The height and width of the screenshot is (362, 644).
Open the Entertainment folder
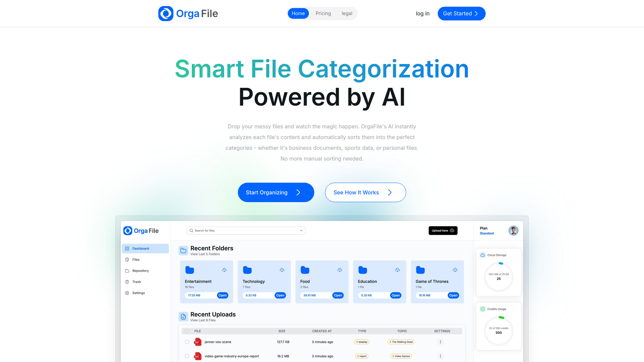point(222,295)
